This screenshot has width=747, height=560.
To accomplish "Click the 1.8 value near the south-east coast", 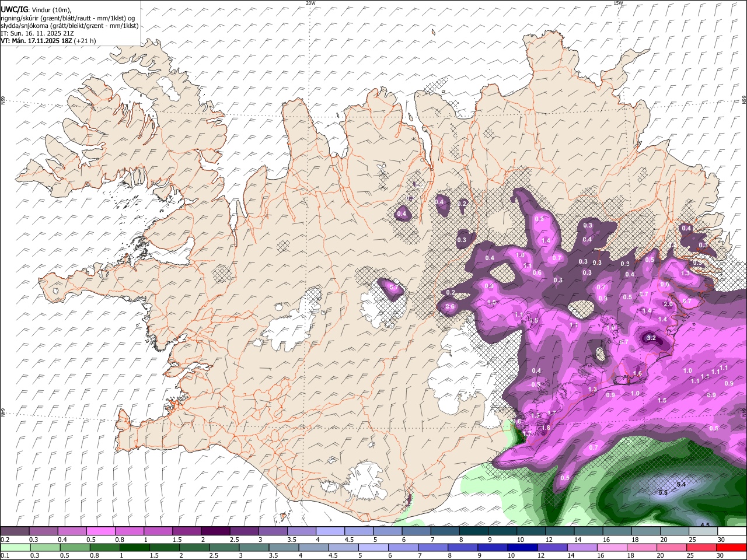I will click(x=546, y=428).
